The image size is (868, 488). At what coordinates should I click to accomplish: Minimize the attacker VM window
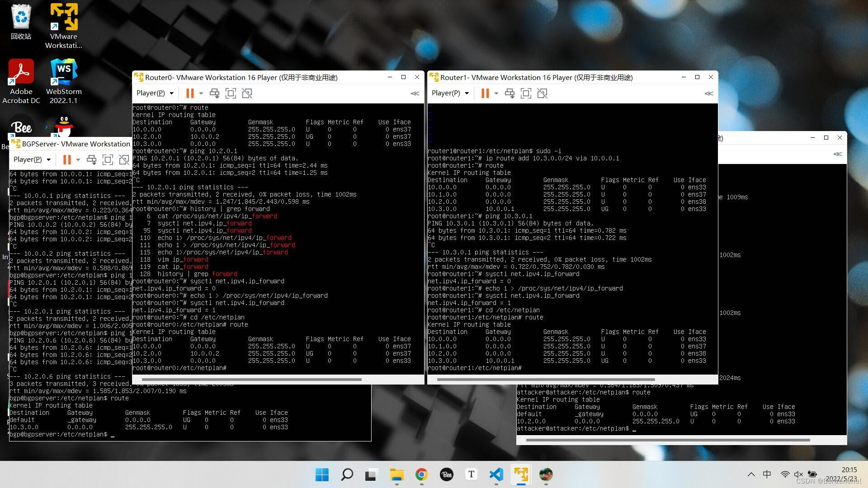point(812,137)
